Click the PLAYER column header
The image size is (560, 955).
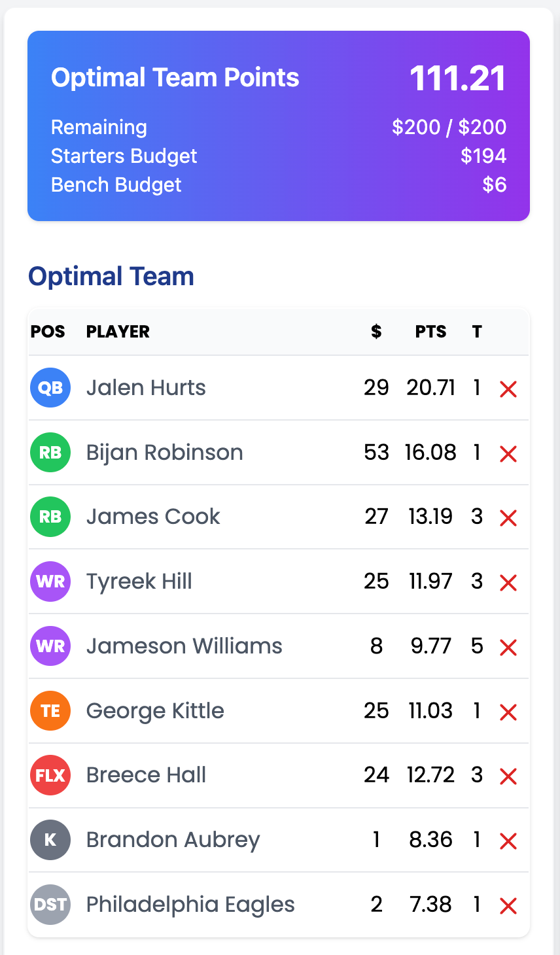tap(118, 332)
